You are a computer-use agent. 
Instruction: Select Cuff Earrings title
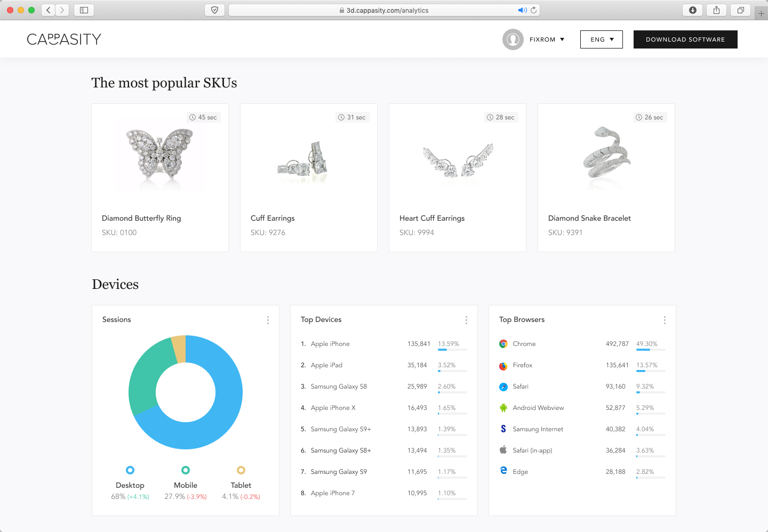[273, 218]
